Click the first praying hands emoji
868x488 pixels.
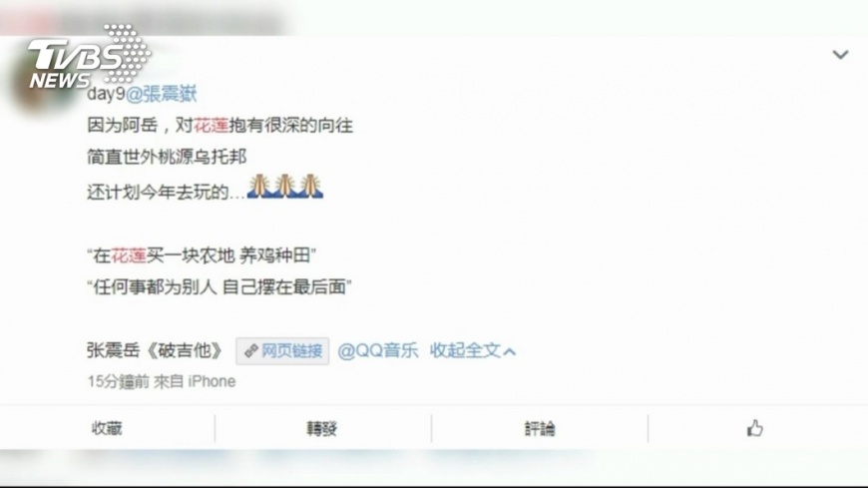click(258, 187)
